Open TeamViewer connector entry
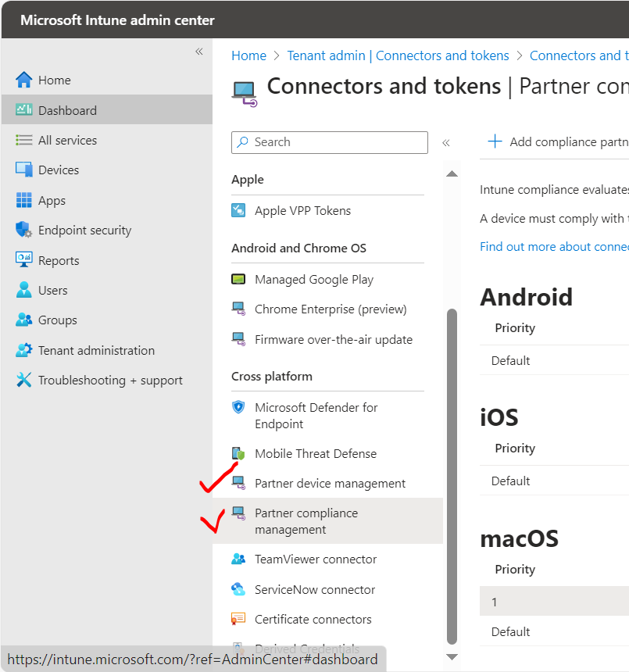629x672 pixels. point(327,559)
